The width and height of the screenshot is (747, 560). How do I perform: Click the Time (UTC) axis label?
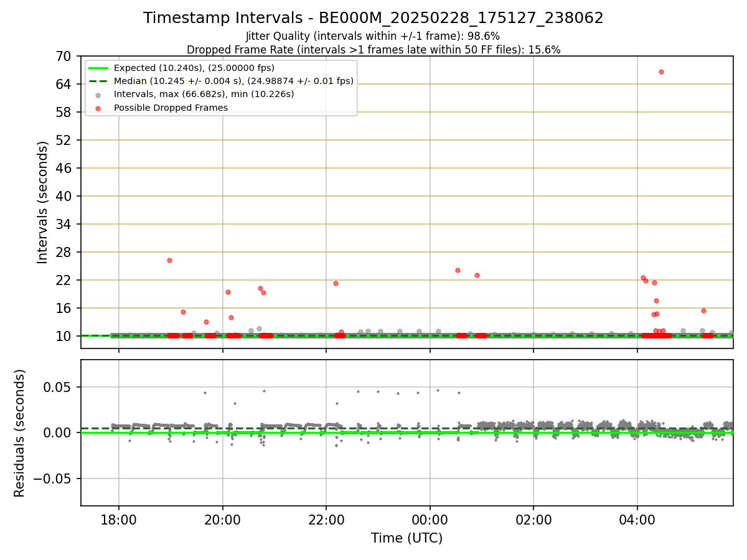[x=407, y=538]
